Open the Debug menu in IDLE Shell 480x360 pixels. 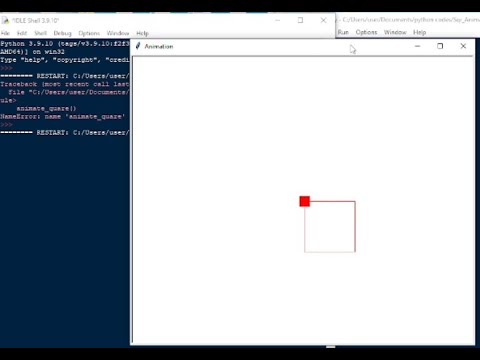point(62,33)
